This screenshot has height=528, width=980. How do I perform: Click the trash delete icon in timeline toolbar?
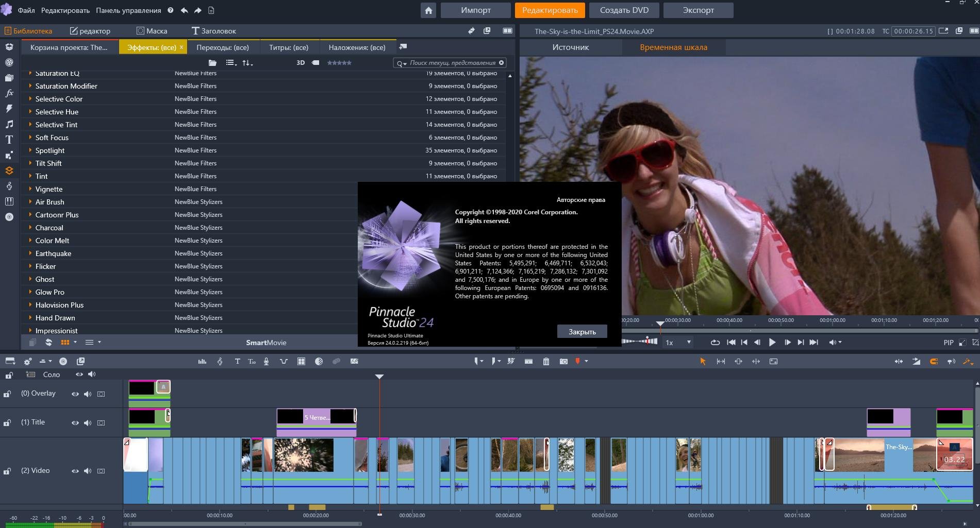tap(546, 362)
